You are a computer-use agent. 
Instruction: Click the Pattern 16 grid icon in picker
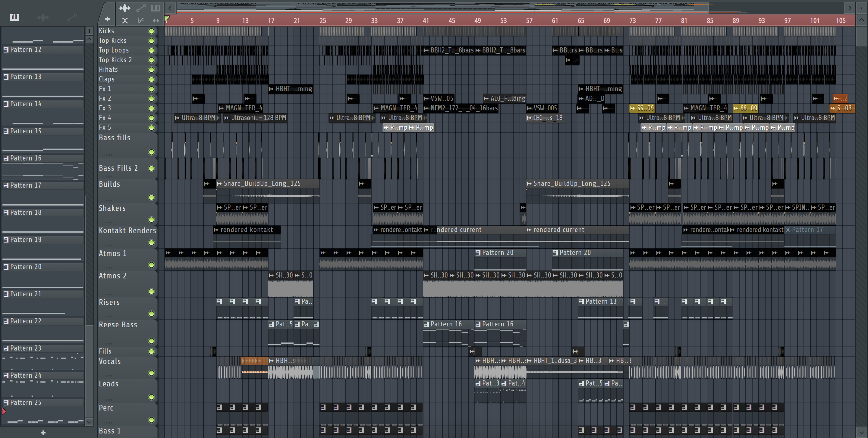click(6, 158)
